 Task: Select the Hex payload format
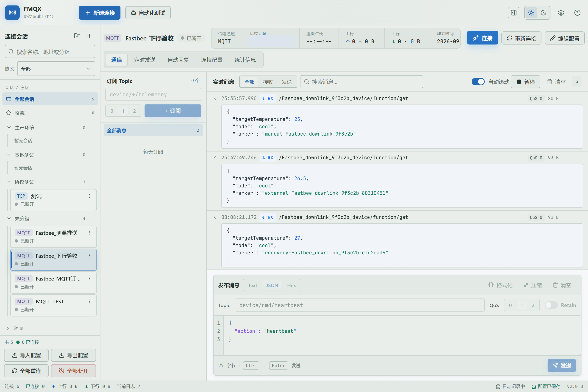point(292,285)
